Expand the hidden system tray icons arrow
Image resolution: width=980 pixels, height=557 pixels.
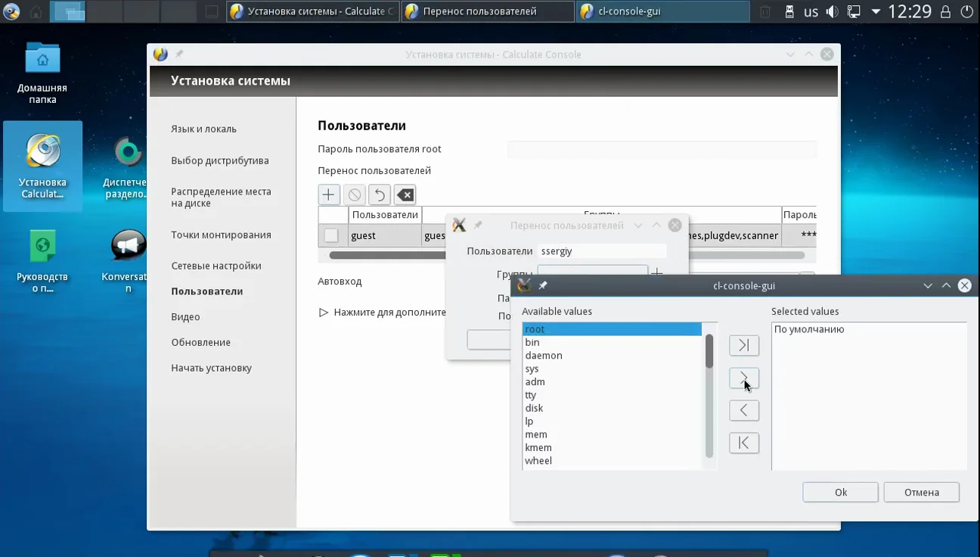[876, 11]
